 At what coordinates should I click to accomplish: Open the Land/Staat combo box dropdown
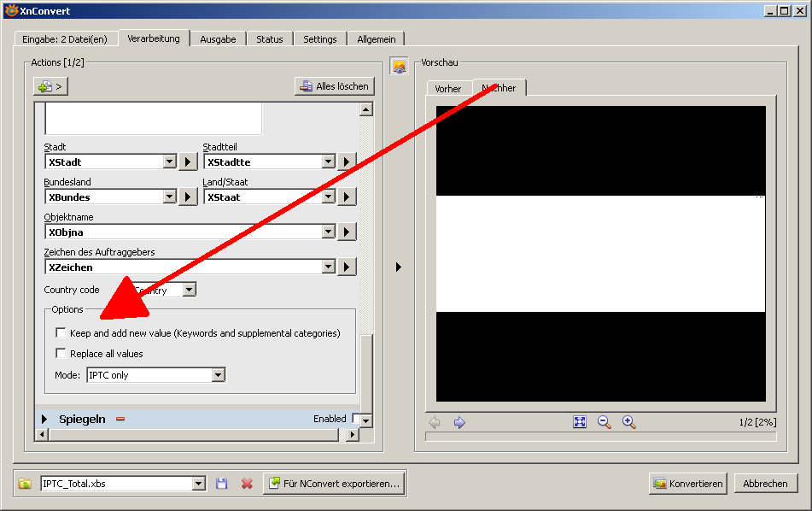coord(329,197)
